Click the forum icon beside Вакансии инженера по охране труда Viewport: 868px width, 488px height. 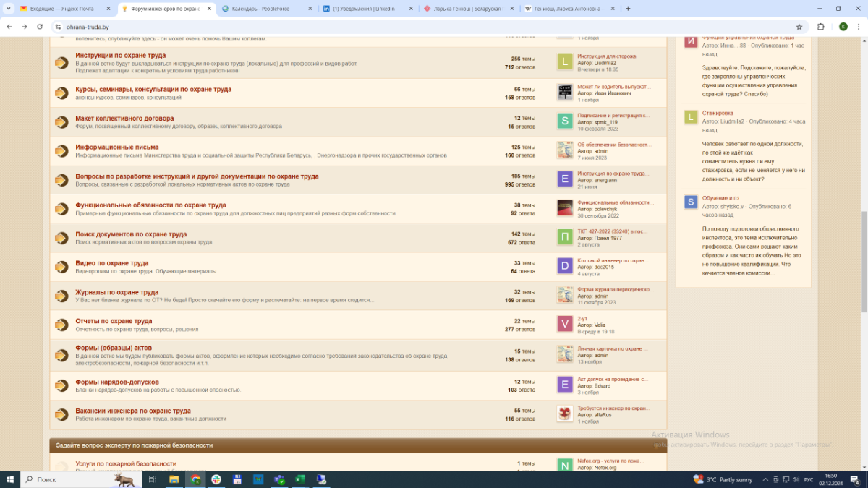coord(61,414)
